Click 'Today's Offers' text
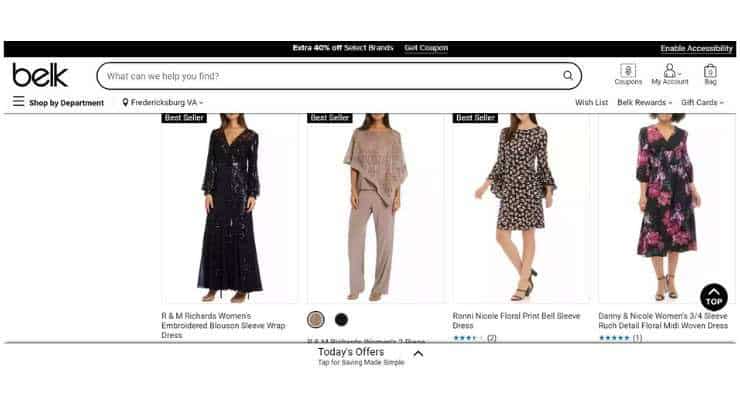 [x=351, y=351]
